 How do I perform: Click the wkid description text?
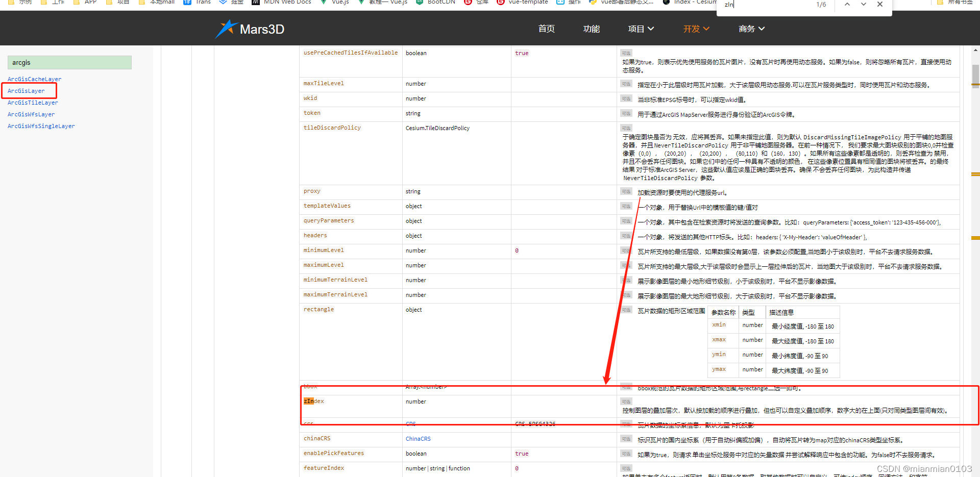pyautogui.click(x=692, y=100)
